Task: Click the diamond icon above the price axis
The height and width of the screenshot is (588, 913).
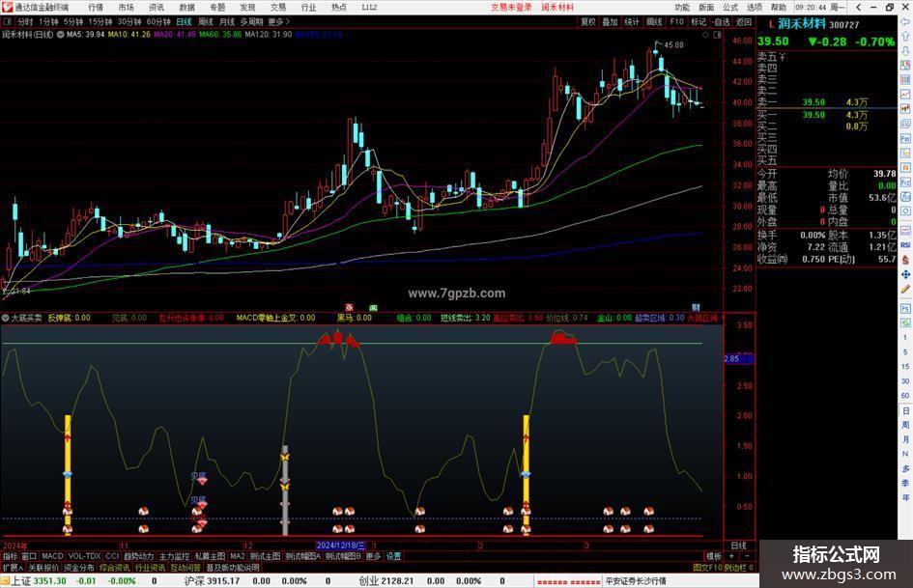Action: pos(705,35)
